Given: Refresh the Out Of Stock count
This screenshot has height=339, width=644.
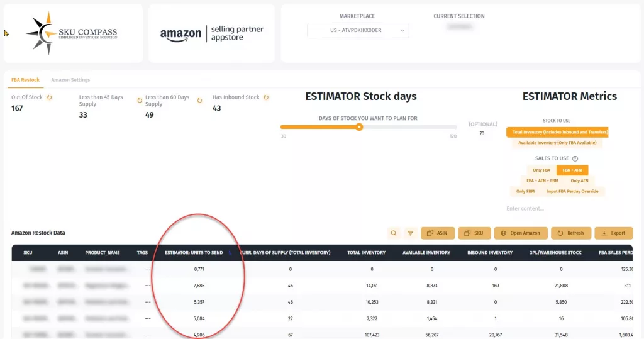Looking at the screenshot, I should point(50,97).
